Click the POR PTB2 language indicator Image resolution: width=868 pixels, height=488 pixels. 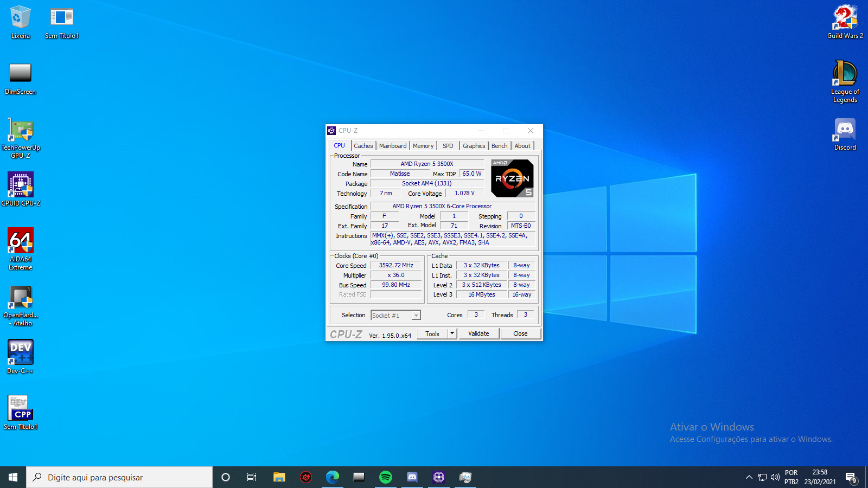[792, 477]
